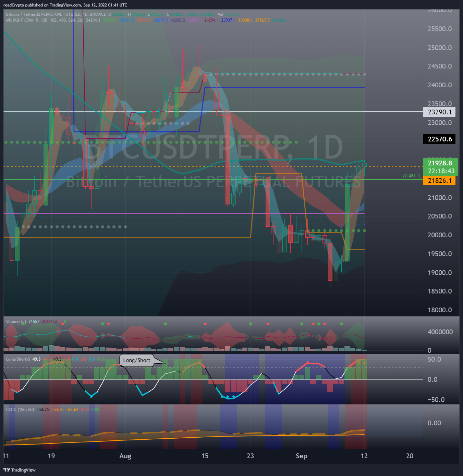Select the MRHAB-T EMA indicator legend
Screen dimensions: 463x476
click(45, 20)
